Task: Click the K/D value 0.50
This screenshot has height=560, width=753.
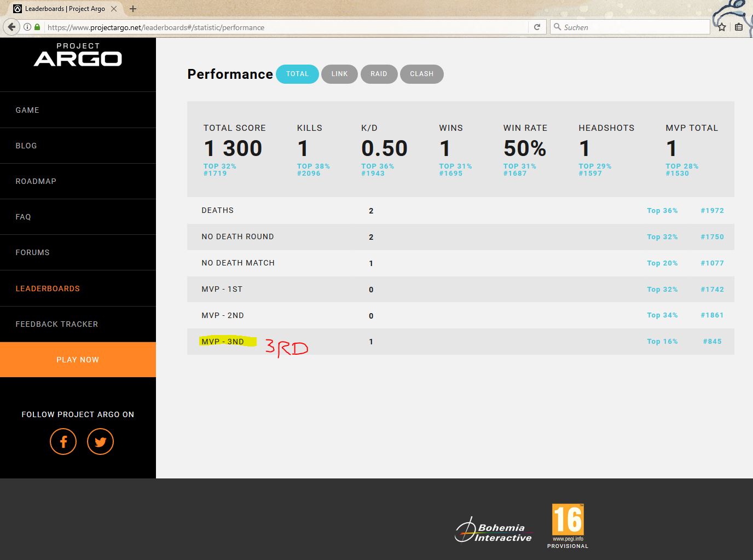Action: (x=384, y=148)
